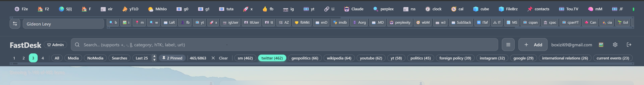Image resolution: width=644 pixels, height=85 pixels.
Task: Open the hamburger menu next to Add
Action: 508,45
